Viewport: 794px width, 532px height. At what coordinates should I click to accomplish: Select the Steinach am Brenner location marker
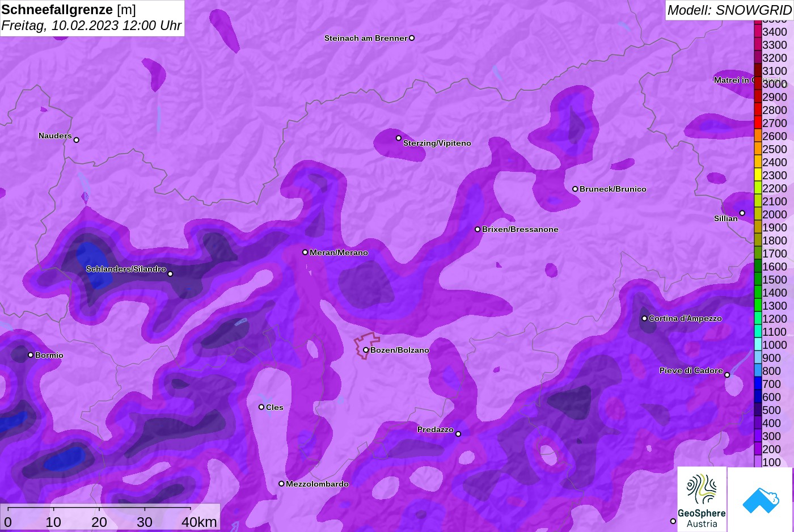click(x=412, y=38)
